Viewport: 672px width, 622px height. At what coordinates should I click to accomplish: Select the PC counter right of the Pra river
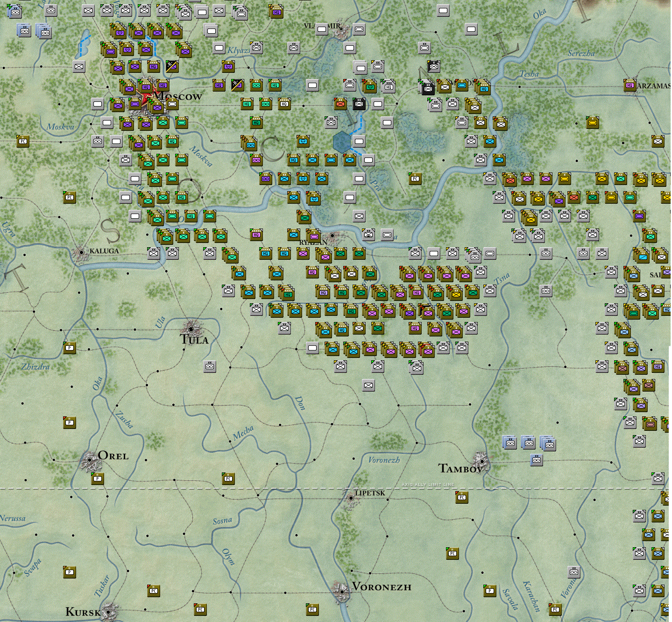[x=415, y=179]
